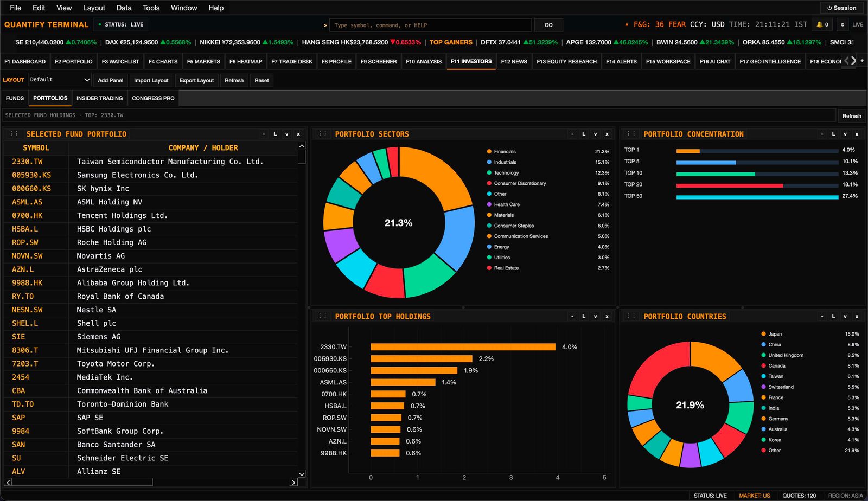Select the 2330.TW bar in Top Holdings
Viewport: 868px width, 501px height.
[x=463, y=346]
